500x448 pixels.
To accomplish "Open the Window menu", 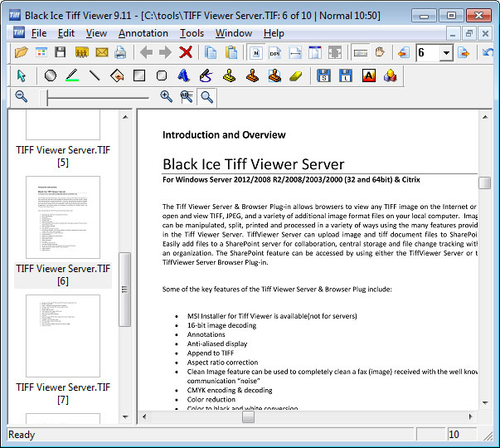I will (234, 33).
